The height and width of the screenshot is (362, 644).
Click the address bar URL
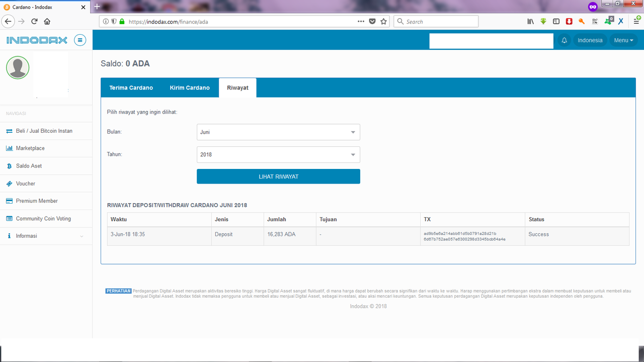click(x=169, y=22)
